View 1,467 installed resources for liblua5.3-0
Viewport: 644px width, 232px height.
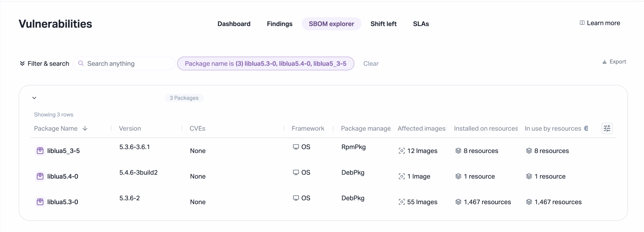point(487,202)
